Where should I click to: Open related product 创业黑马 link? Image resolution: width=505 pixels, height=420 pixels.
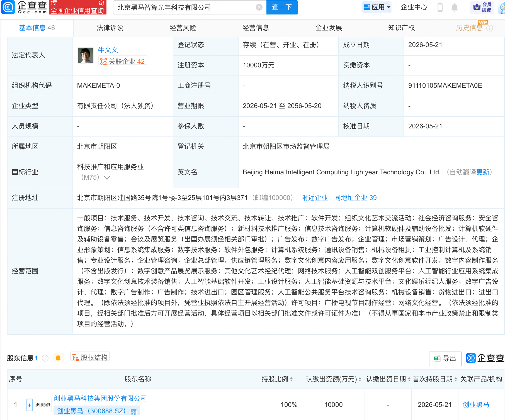[476, 405]
